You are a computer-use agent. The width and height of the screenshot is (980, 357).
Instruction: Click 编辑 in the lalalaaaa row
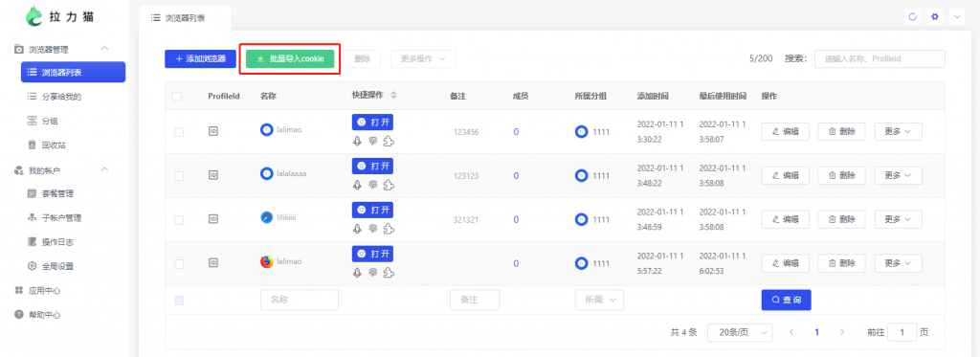pyautogui.click(x=785, y=176)
